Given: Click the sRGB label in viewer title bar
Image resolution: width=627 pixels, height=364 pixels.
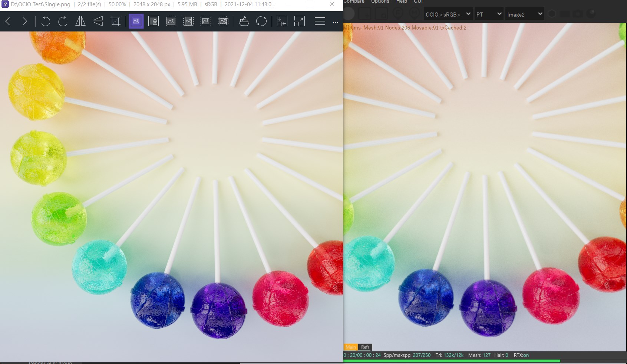Looking at the screenshot, I should (211, 4).
